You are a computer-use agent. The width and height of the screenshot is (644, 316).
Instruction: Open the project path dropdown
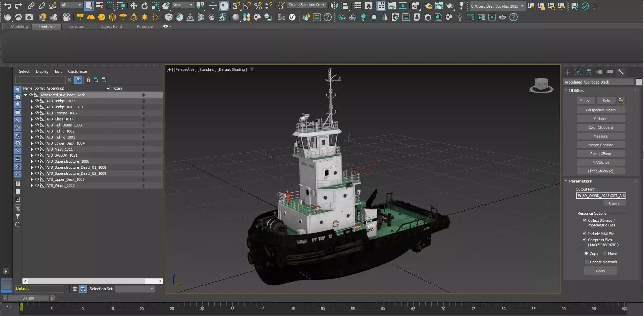(497, 6)
